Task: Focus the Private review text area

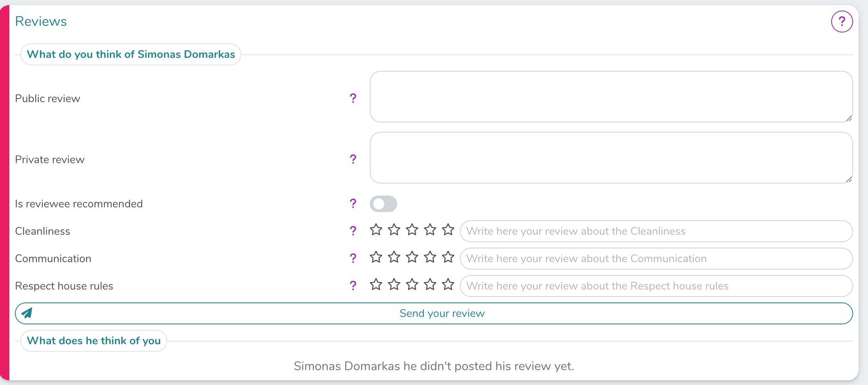Action: click(611, 158)
